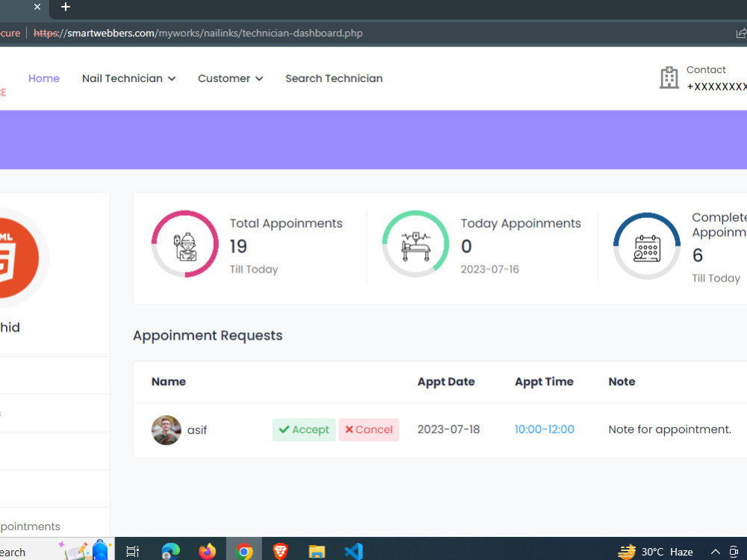Click the completed count 6
747x560 pixels.
[x=698, y=255]
